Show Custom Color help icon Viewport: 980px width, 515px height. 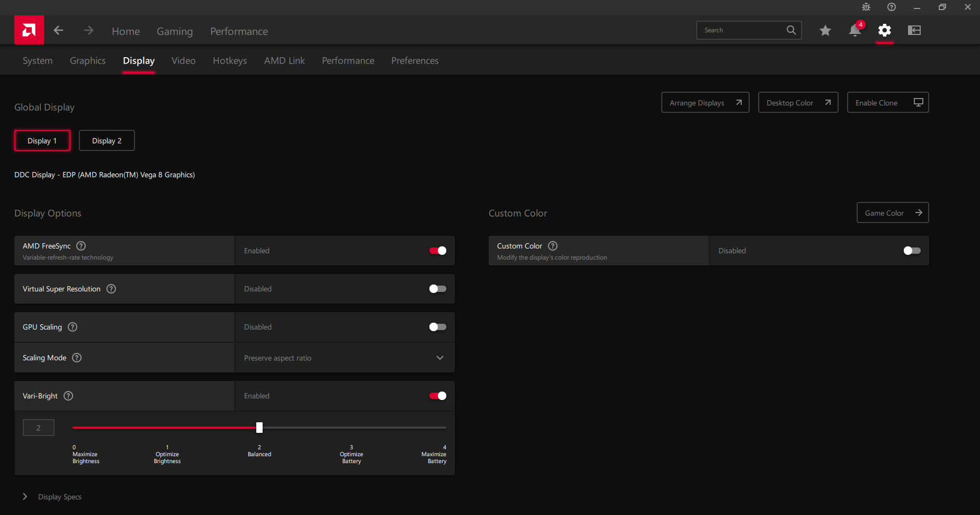coord(553,246)
